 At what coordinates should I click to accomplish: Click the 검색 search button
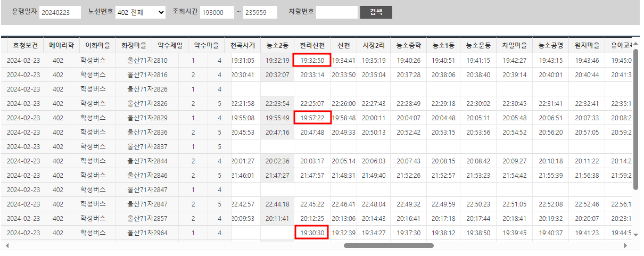[x=376, y=12]
